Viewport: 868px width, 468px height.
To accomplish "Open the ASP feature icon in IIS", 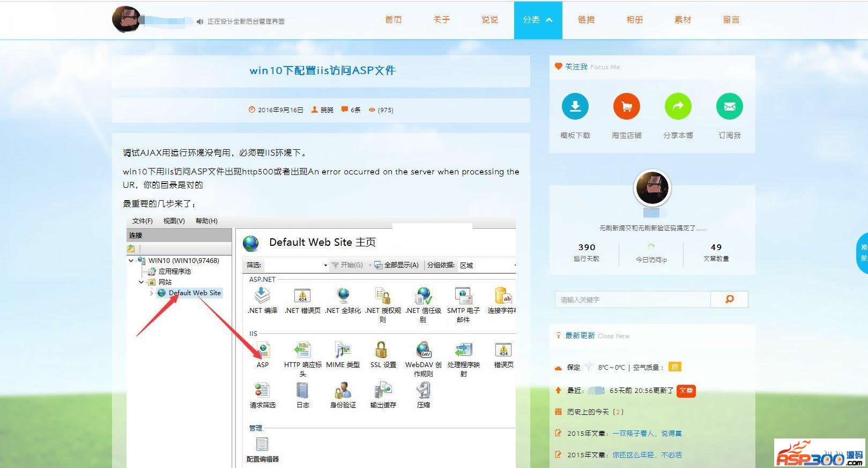I will [262, 350].
